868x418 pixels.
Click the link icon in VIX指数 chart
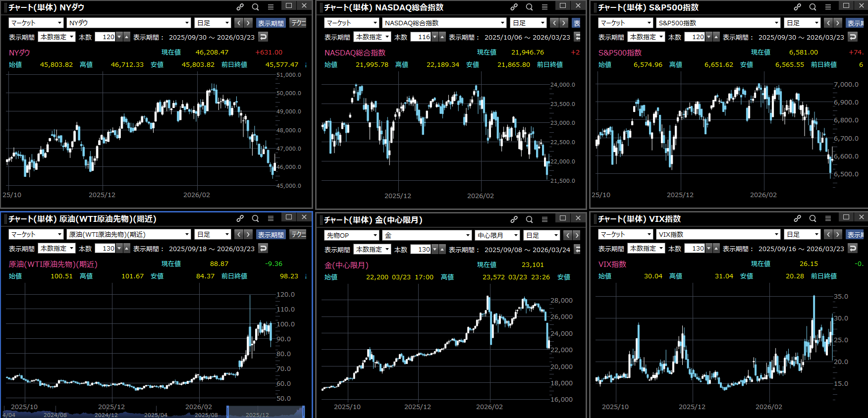(797, 218)
